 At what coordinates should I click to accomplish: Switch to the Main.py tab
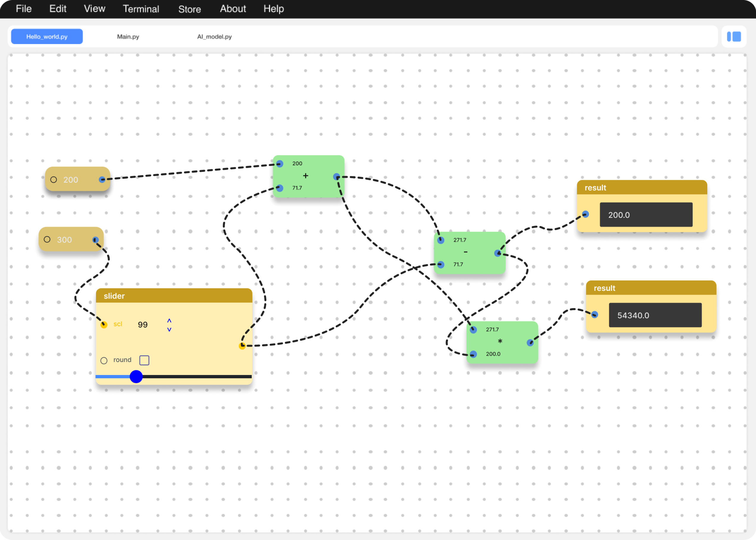tap(128, 37)
